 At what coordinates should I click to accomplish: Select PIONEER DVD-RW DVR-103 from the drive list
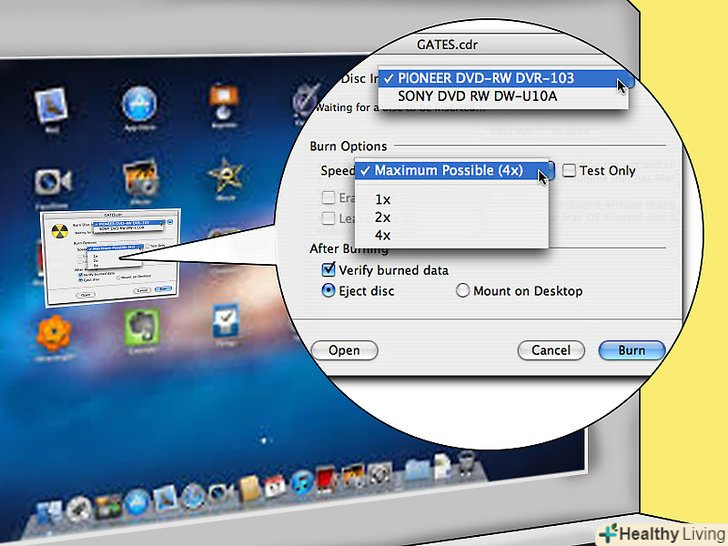[499, 78]
